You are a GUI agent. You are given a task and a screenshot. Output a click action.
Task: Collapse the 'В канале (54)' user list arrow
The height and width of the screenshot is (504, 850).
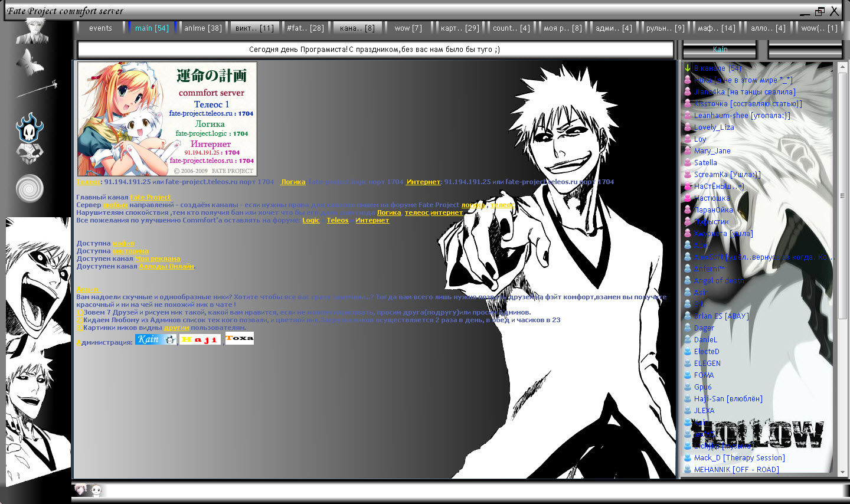[688, 68]
